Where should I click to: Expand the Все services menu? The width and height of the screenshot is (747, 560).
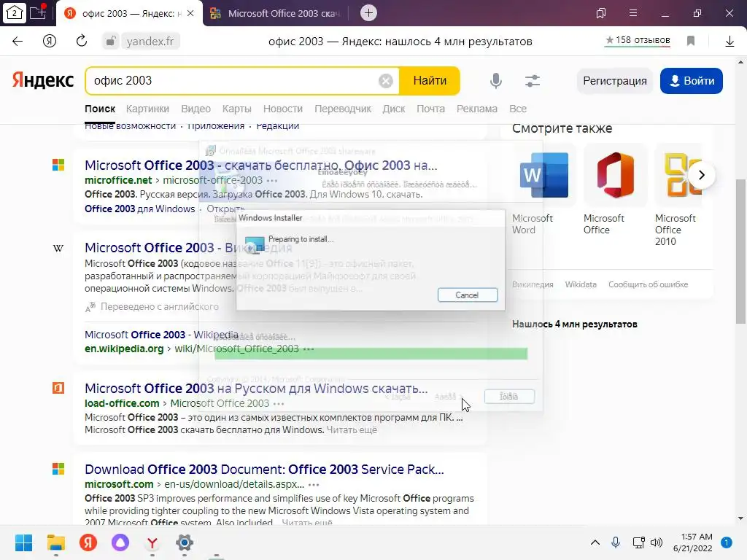pyautogui.click(x=518, y=109)
